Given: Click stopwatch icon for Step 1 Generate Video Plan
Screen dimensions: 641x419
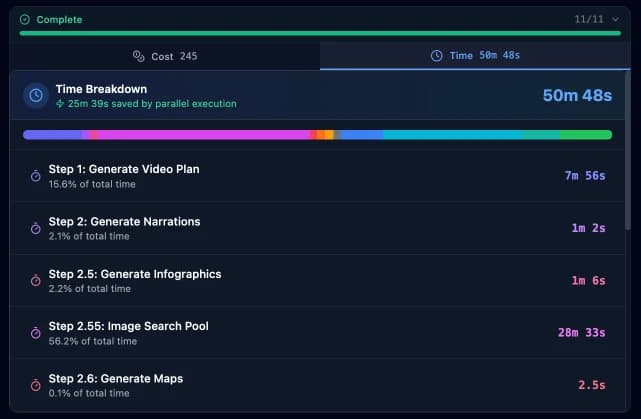Looking at the screenshot, I should (x=36, y=176).
